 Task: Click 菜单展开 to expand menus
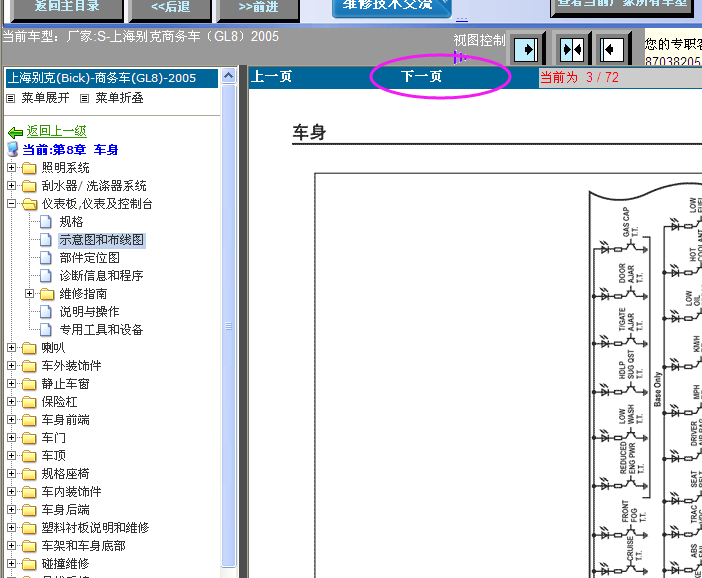[x=45, y=98]
